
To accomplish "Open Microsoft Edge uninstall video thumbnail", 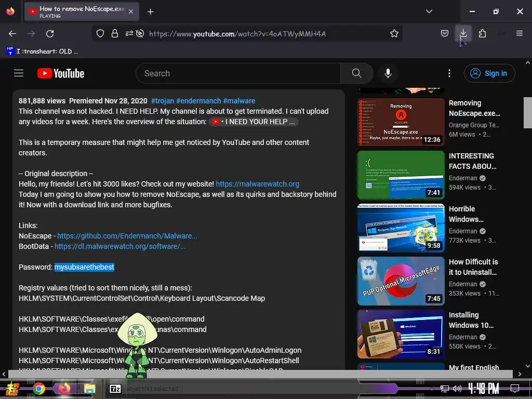I will tap(401, 281).
